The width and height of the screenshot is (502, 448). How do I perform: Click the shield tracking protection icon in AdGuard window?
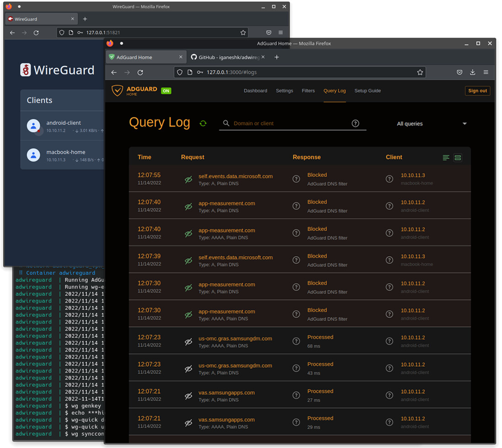pyautogui.click(x=180, y=73)
